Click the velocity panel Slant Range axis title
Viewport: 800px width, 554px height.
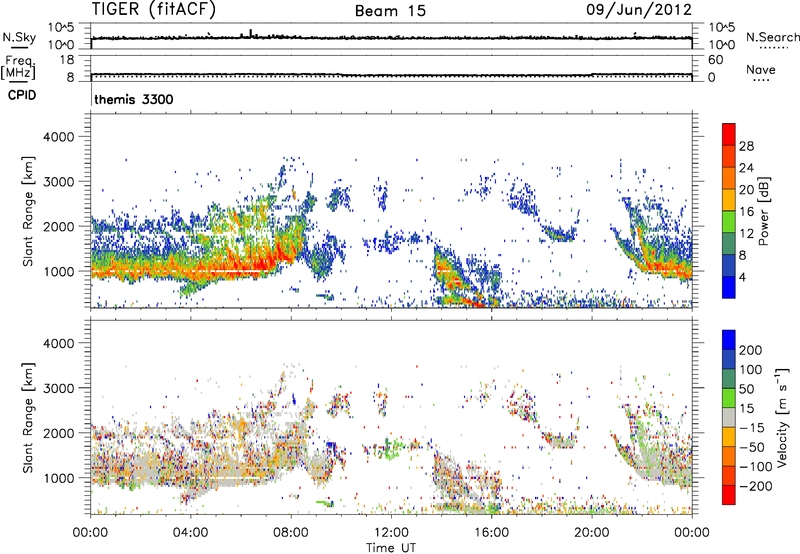pos(28,417)
